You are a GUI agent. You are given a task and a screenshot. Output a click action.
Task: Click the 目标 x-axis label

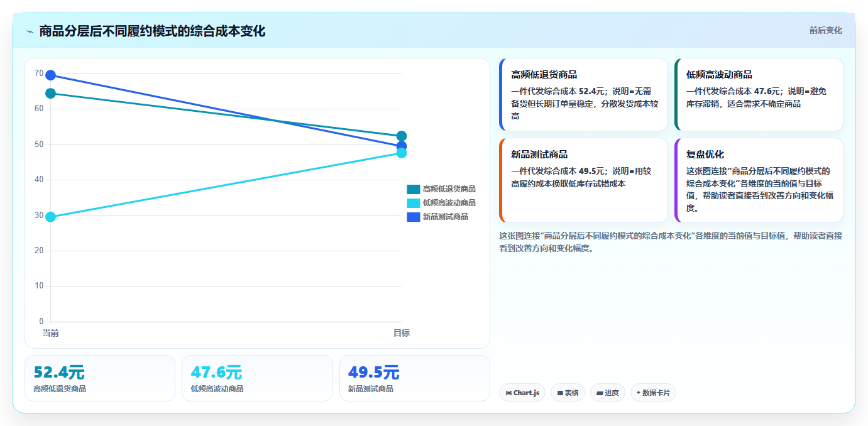point(402,333)
